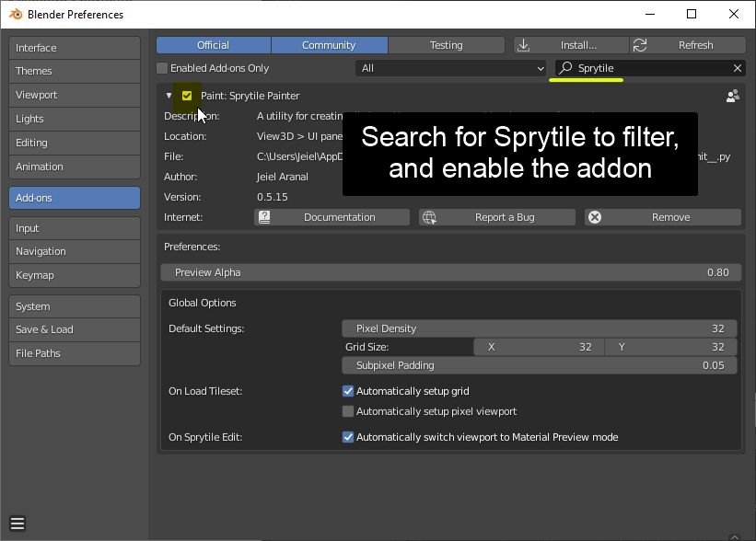Image resolution: width=756 pixels, height=541 pixels.
Task: Open the All category dropdown
Action: [451, 68]
